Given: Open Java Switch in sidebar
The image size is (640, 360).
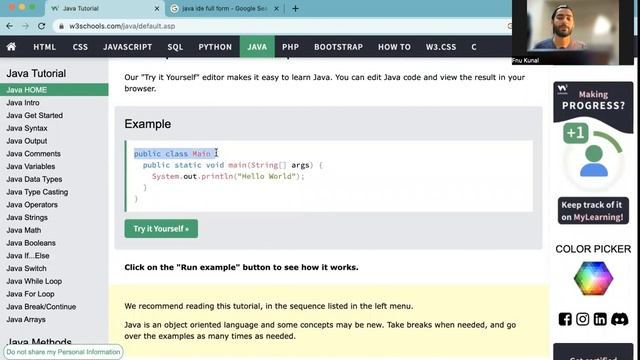Looking at the screenshot, I should coord(54,268).
